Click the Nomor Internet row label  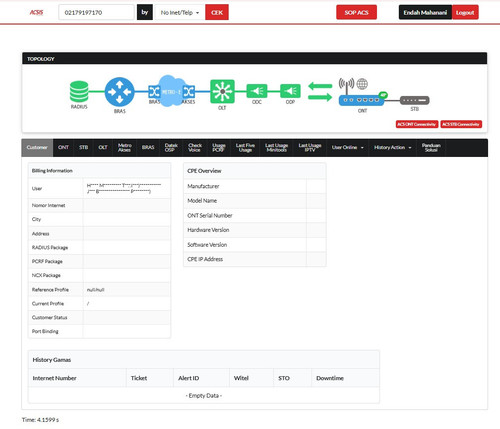coord(48,205)
